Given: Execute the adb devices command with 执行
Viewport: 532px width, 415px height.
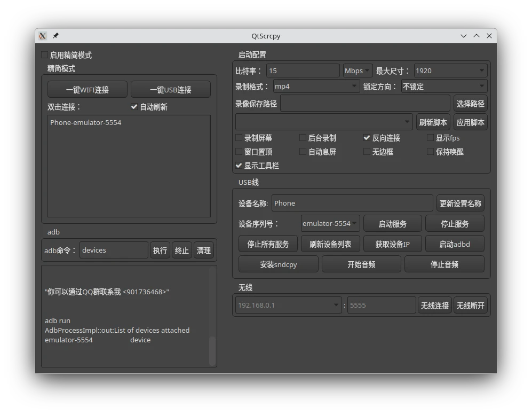Looking at the screenshot, I should click(160, 249).
